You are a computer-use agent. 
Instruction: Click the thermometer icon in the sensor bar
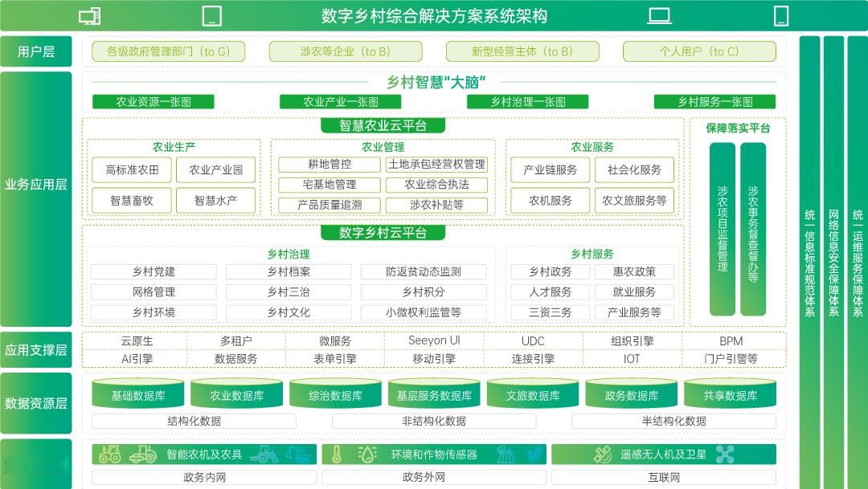(337, 454)
